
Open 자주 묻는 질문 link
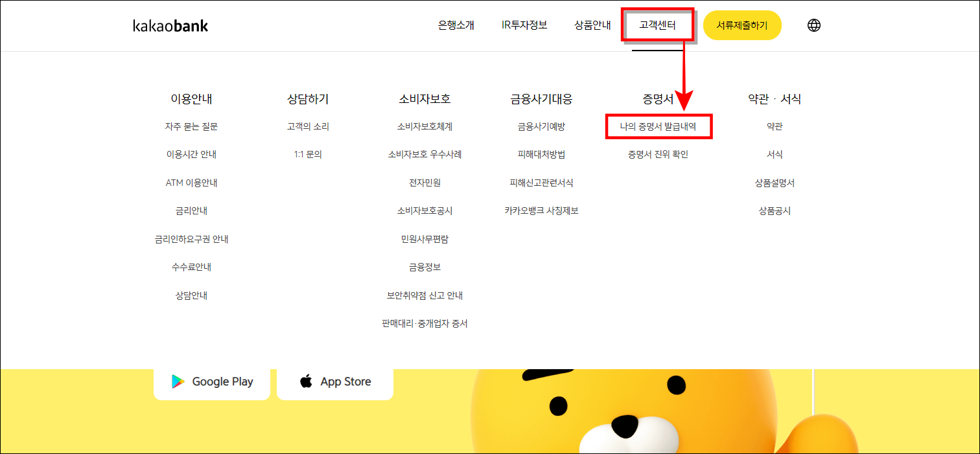click(x=191, y=127)
